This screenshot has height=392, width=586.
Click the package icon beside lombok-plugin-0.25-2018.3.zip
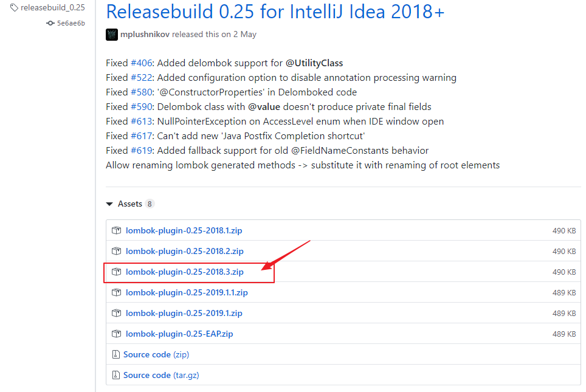[116, 272]
